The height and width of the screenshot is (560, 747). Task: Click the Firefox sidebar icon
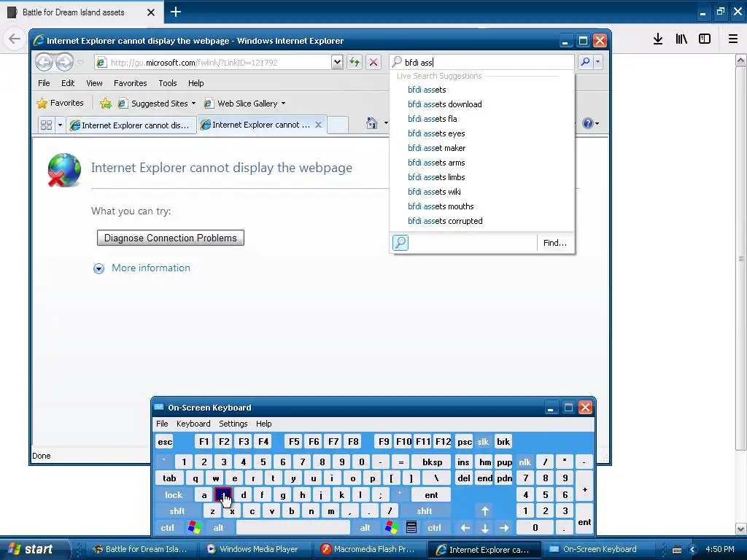[705, 39]
